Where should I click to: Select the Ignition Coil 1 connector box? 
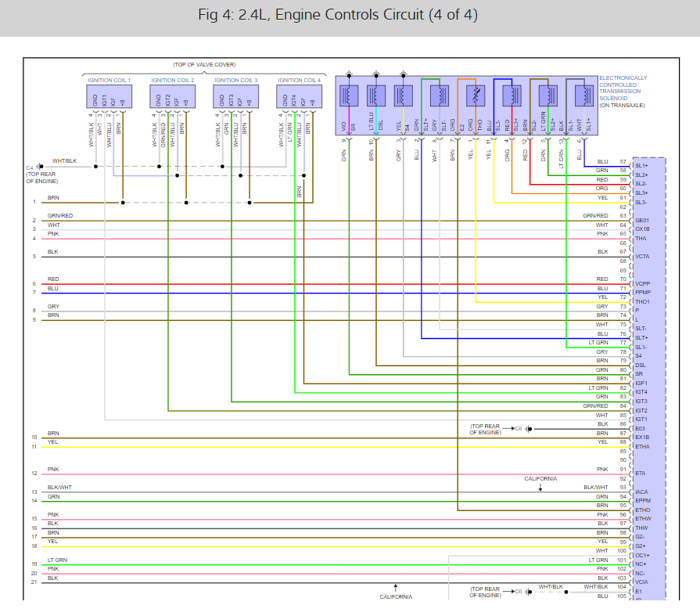tap(109, 96)
